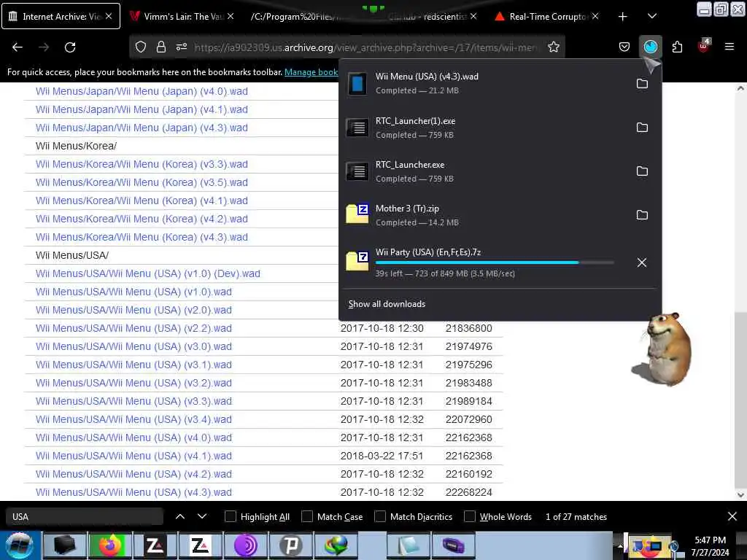Open Wii Menu (USA) (v4.3).wad link
Viewport: 747px width, 560px height.
(134, 492)
